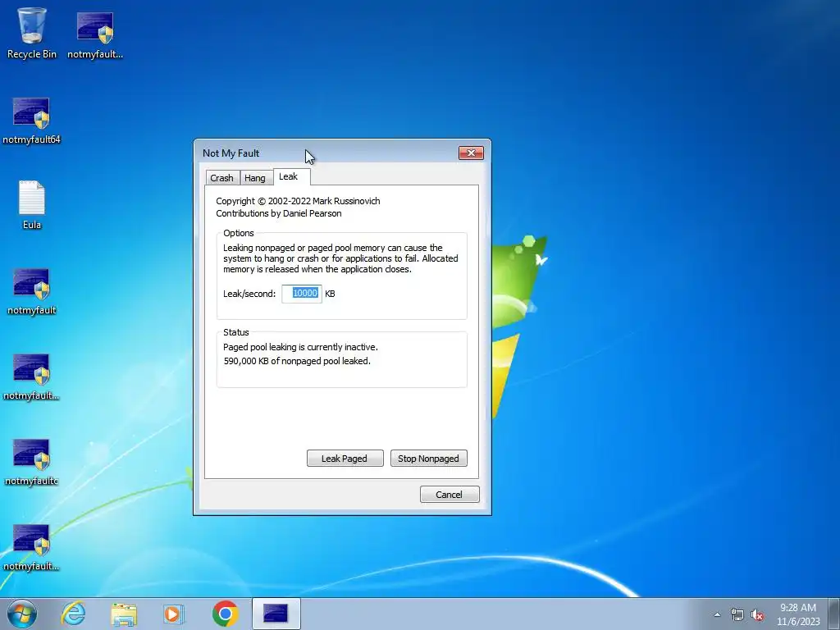
Task: Select the Leak tab
Action: [x=291, y=177]
